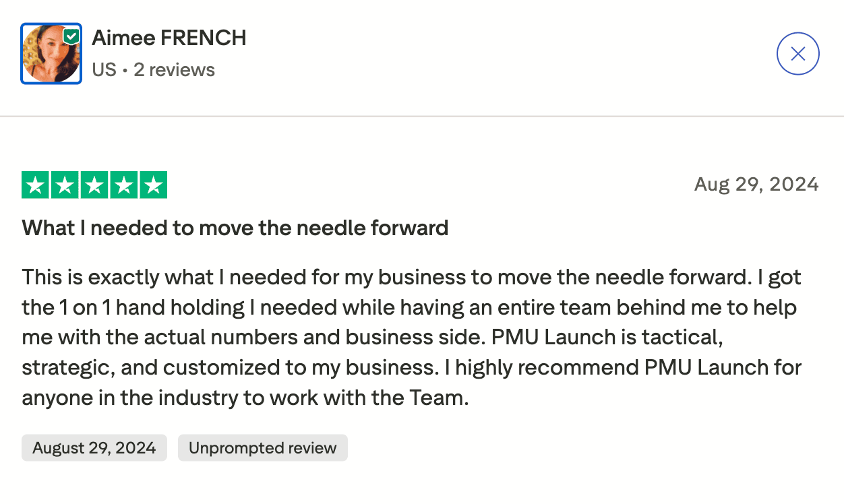Viewport: 844px width, 504px height.
Task: Click the reviewer name Aimee FRENCH
Action: tap(169, 38)
